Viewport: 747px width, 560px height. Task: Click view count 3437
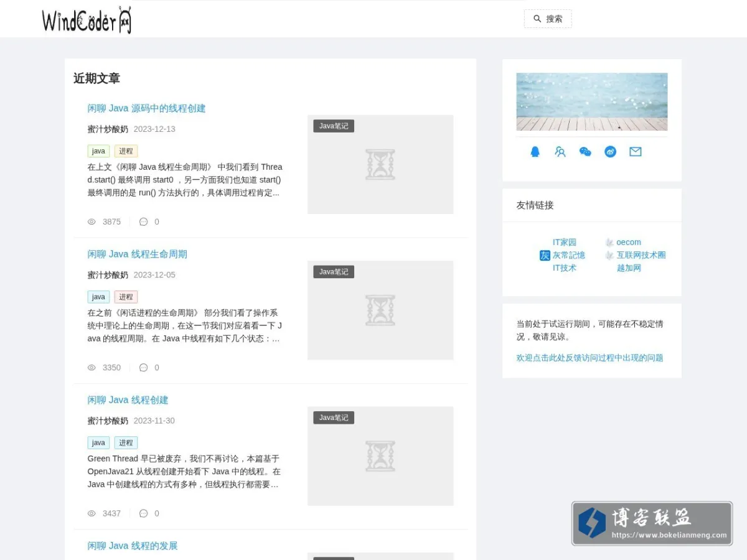click(111, 513)
